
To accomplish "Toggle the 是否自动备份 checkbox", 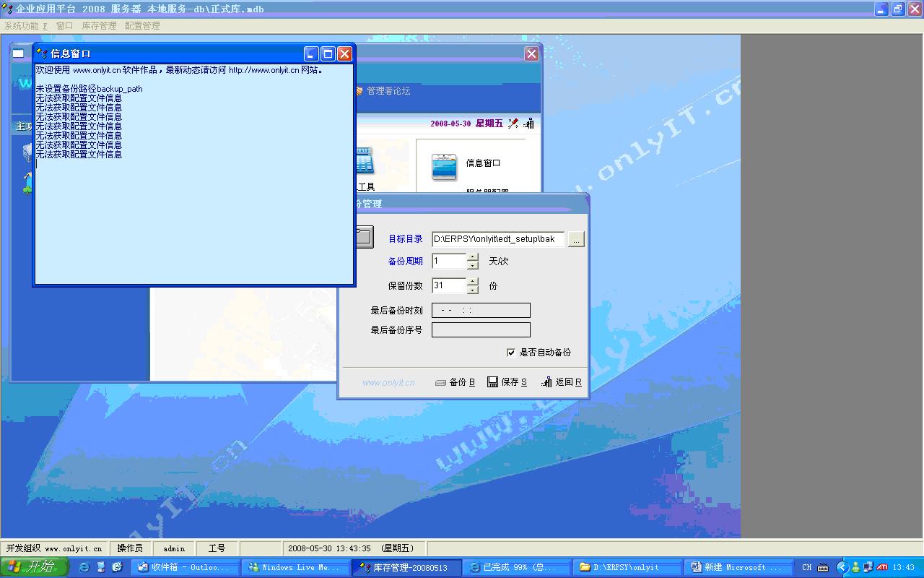I will pos(511,353).
